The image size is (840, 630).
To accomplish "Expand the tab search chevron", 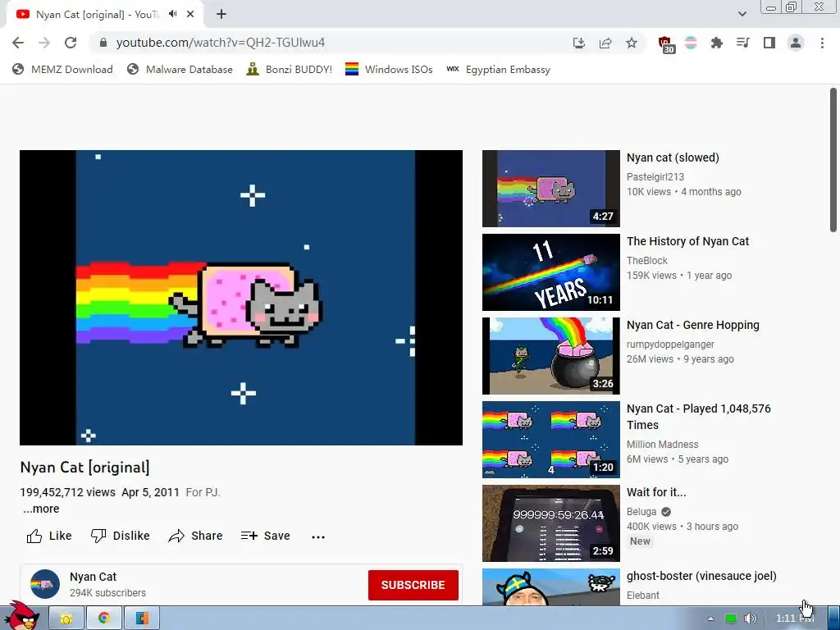I will pyautogui.click(x=742, y=14).
